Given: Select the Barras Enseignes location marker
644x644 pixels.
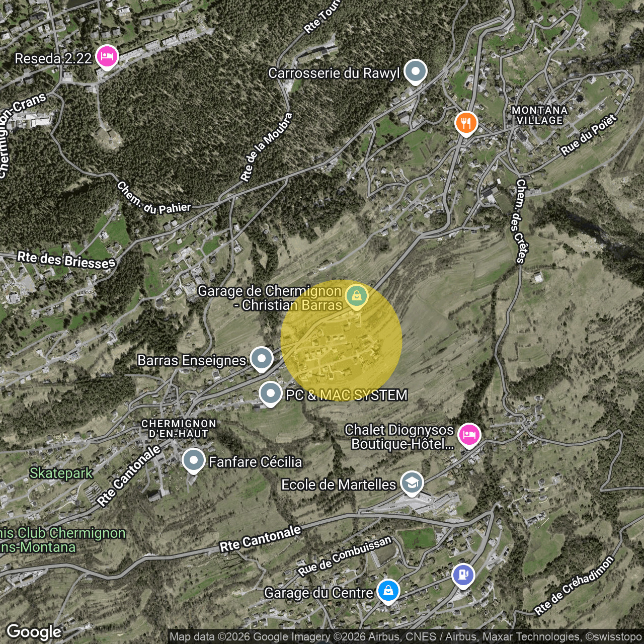Looking at the screenshot, I should [261, 359].
